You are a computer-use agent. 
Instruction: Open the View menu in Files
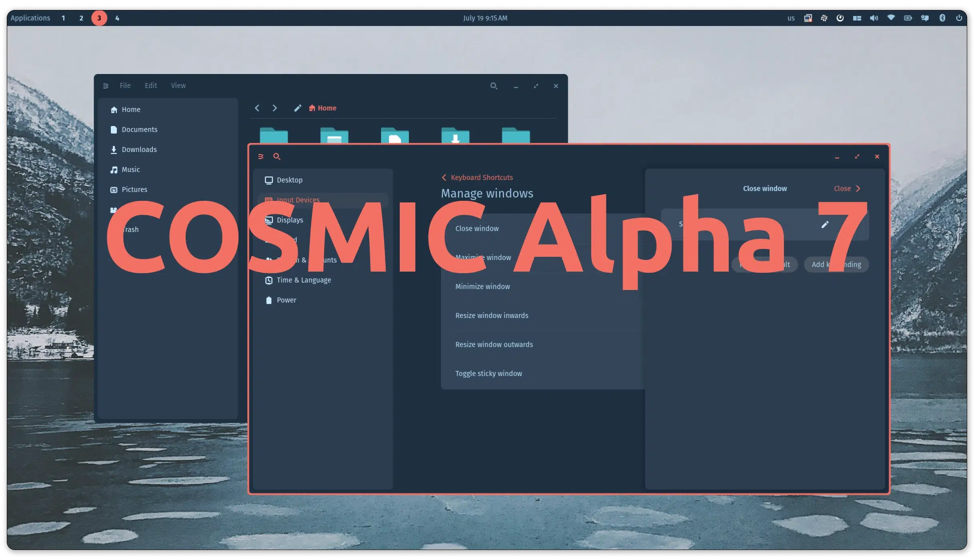pyautogui.click(x=178, y=86)
